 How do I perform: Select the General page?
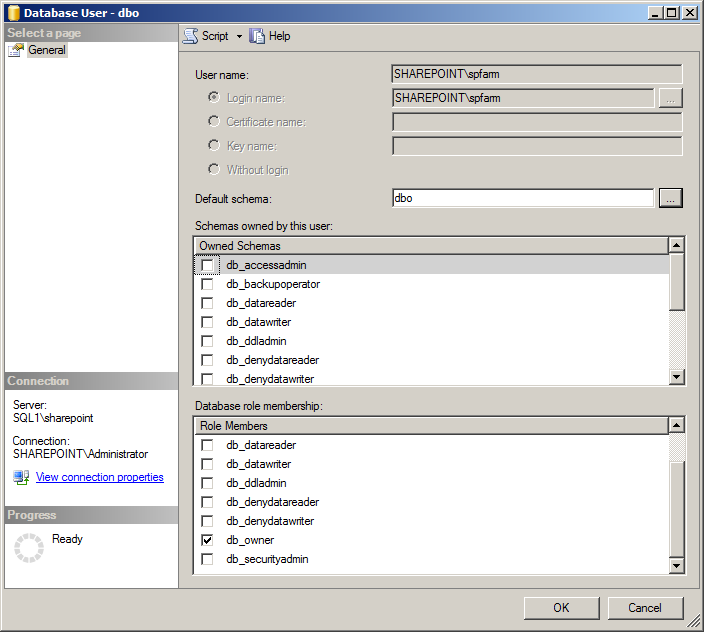point(47,50)
